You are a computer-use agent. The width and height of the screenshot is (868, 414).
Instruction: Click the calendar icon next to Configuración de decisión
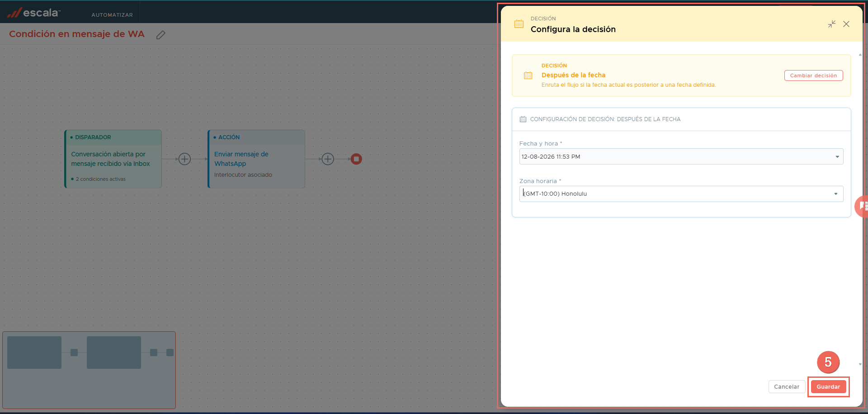coord(523,119)
